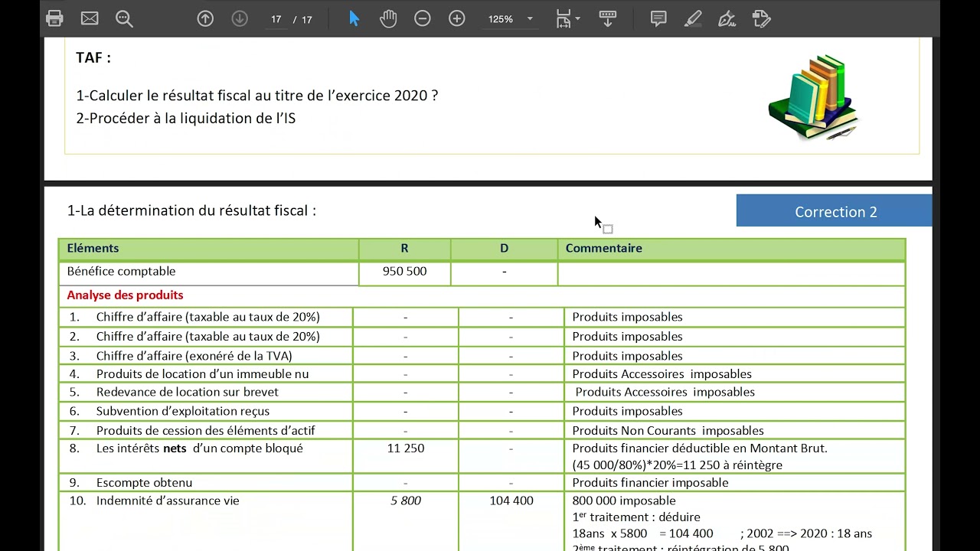This screenshot has width=980, height=551.
Task: Click 2-Procéder à la liquidation de l'IS
Action: click(x=186, y=118)
